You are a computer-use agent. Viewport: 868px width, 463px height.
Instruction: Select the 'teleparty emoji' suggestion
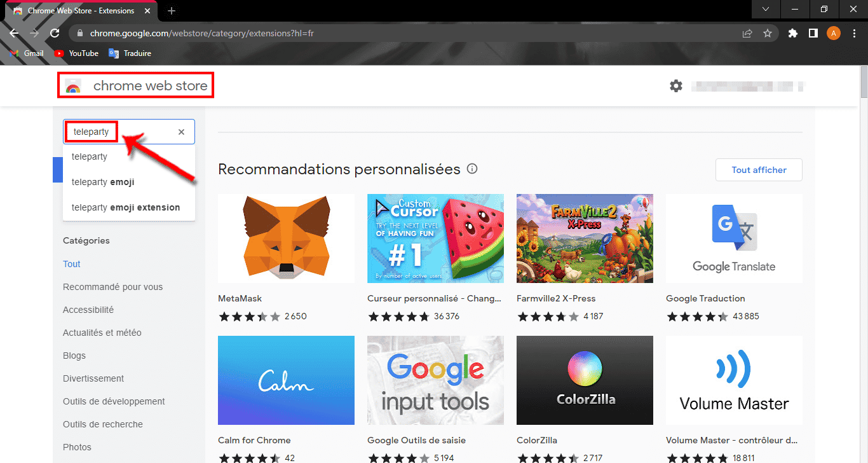[x=129, y=182]
